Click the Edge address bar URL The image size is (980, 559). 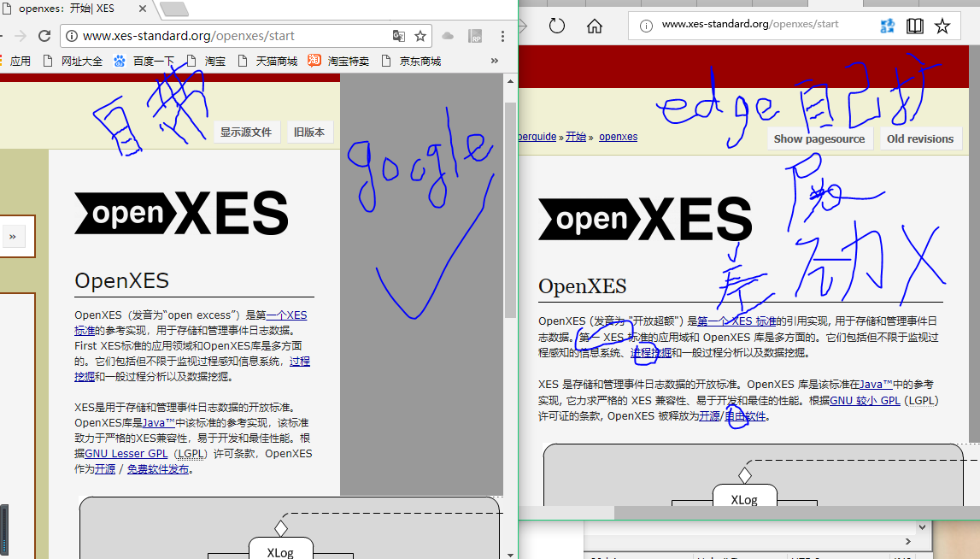point(750,24)
